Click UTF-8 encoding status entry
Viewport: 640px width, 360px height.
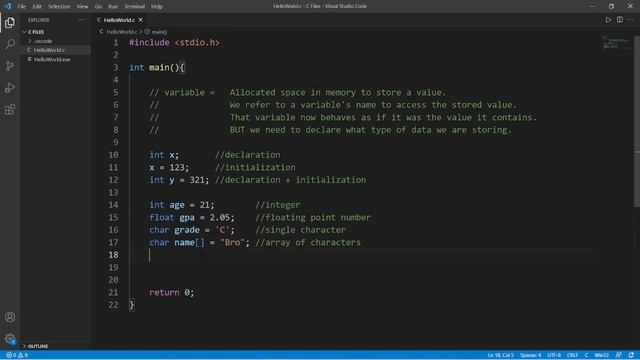tap(554, 355)
